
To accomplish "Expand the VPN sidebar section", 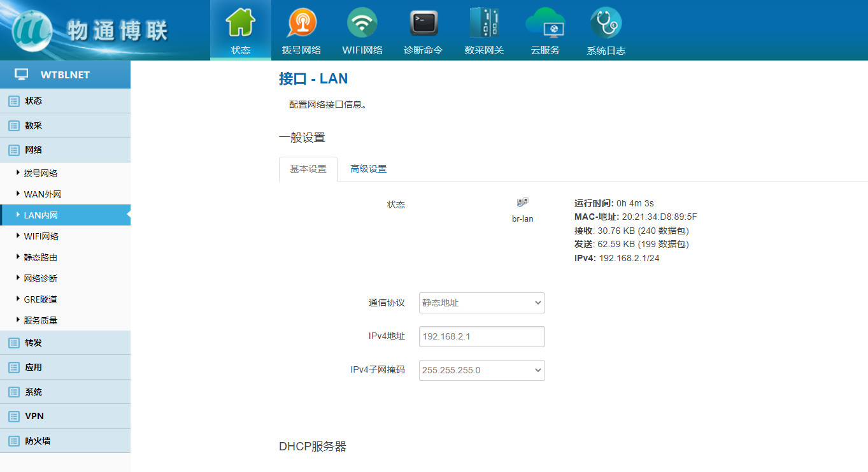I will [34, 416].
